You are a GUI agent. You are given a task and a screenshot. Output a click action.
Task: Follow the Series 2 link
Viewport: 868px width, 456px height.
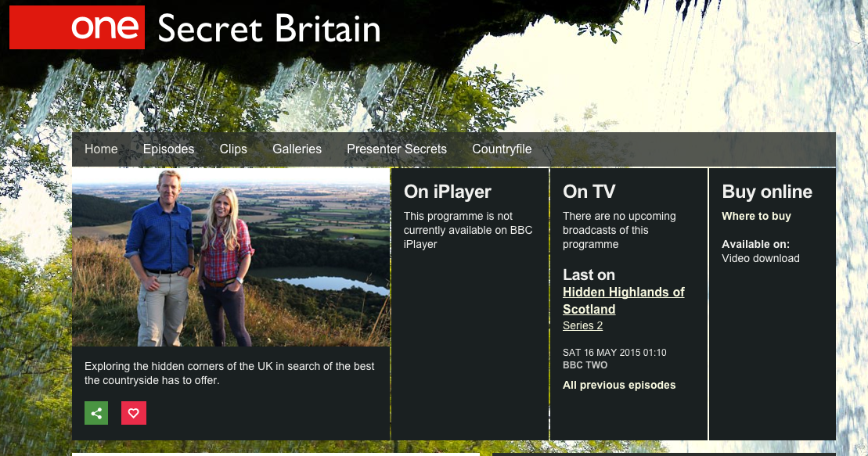pyautogui.click(x=582, y=325)
